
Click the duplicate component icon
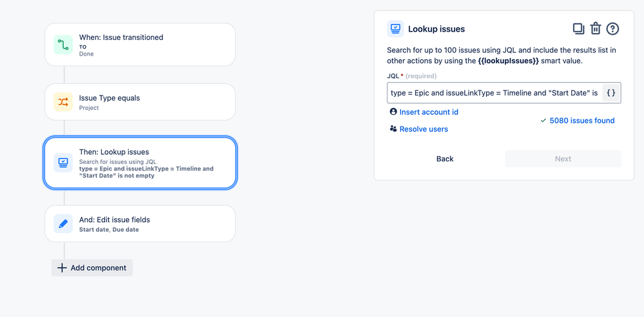coord(579,29)
